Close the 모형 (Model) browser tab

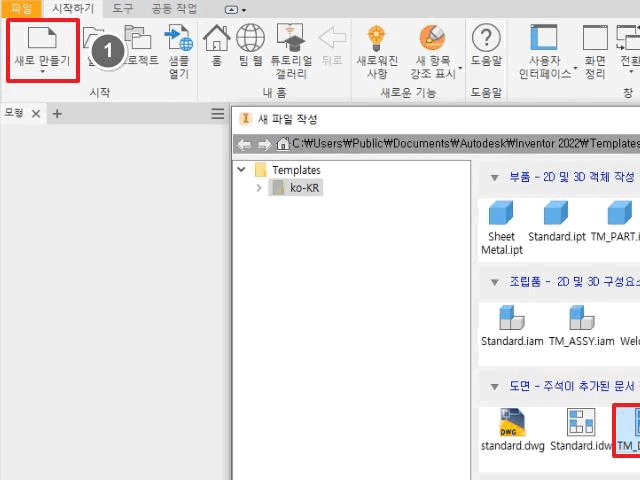click(x=36, y=113)
